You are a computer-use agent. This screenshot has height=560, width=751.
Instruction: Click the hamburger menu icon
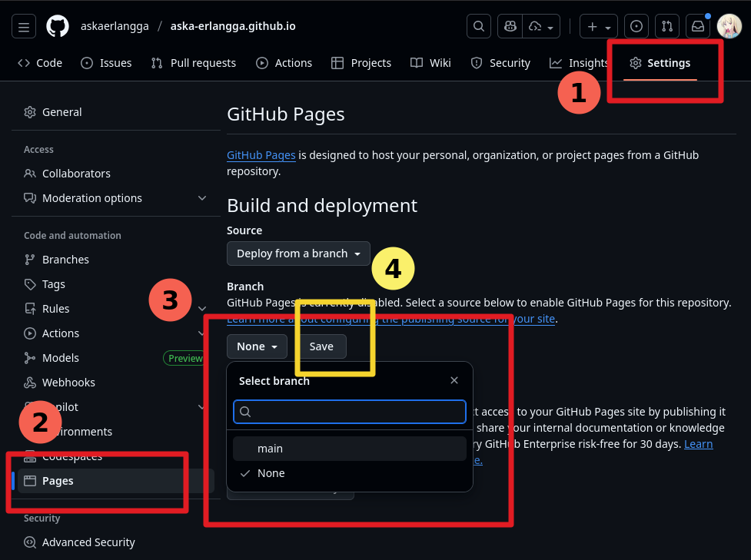click(23, 25)
